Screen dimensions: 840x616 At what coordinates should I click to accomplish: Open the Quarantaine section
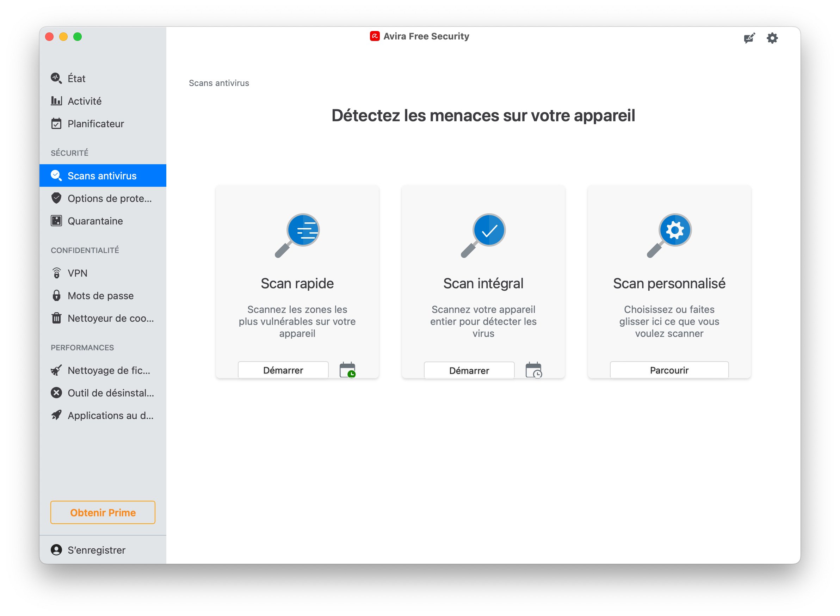pyautogui.click(x=103, y=221)
